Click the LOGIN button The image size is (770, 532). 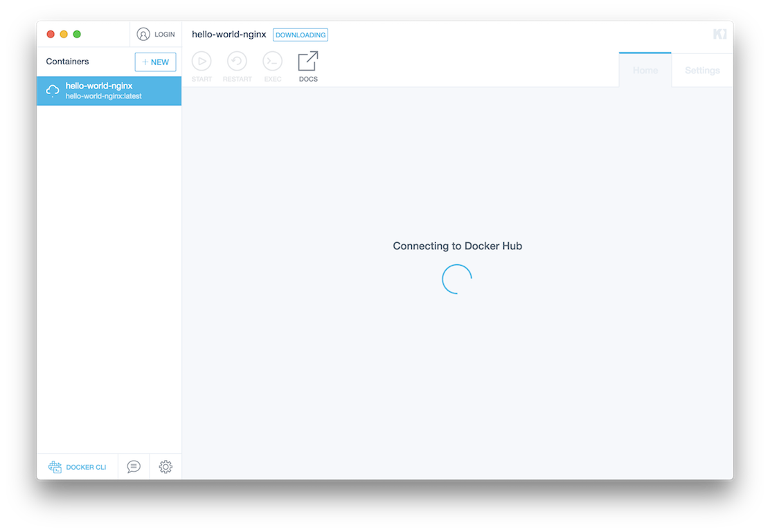(x=163, y=34)
